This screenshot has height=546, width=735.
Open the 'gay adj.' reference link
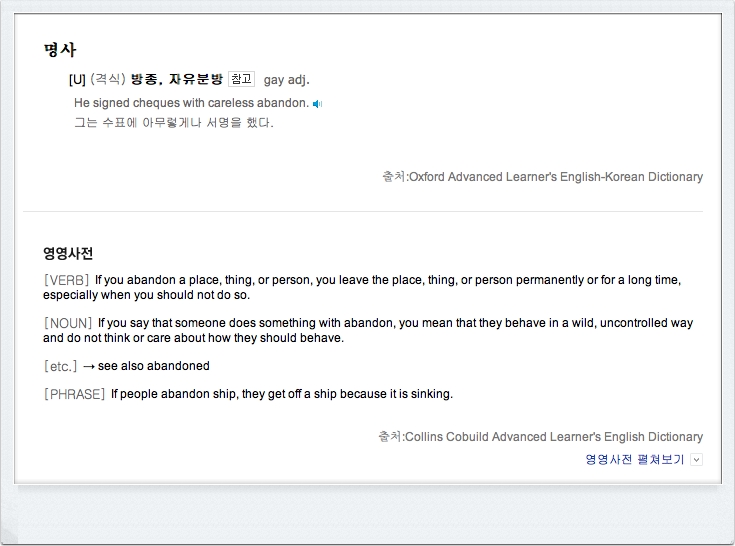click(x=286, y=80)
